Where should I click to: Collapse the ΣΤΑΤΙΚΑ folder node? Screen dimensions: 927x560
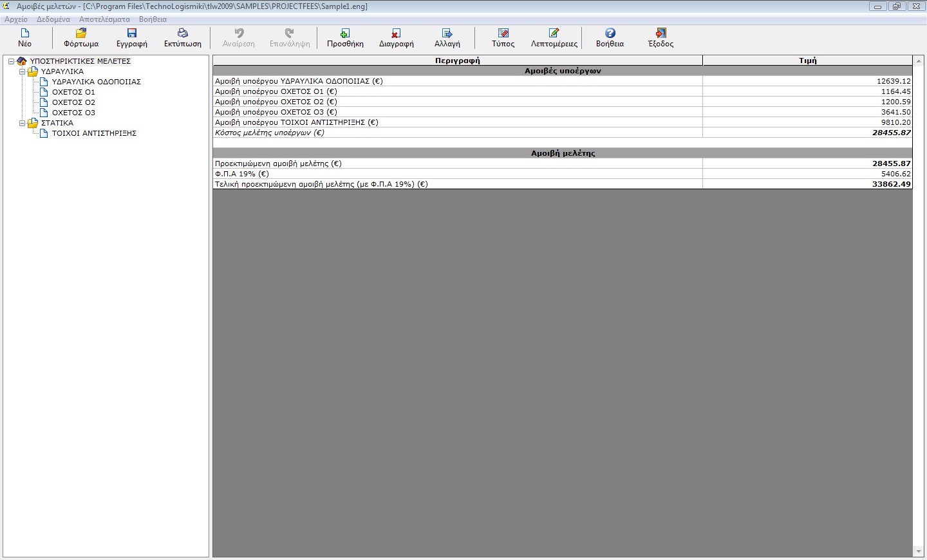(22, 123)
